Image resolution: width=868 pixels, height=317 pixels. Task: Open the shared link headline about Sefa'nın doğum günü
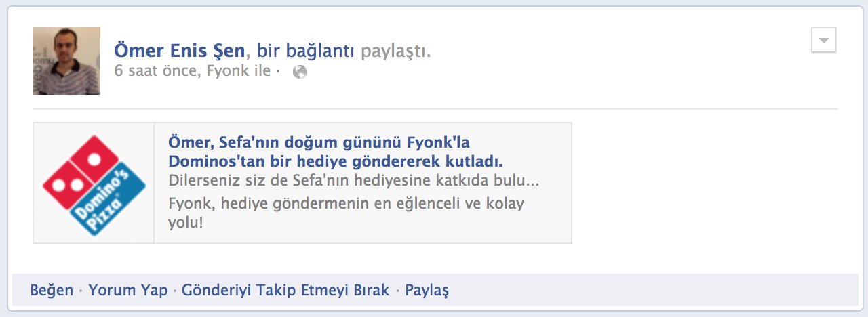(336, 152)
